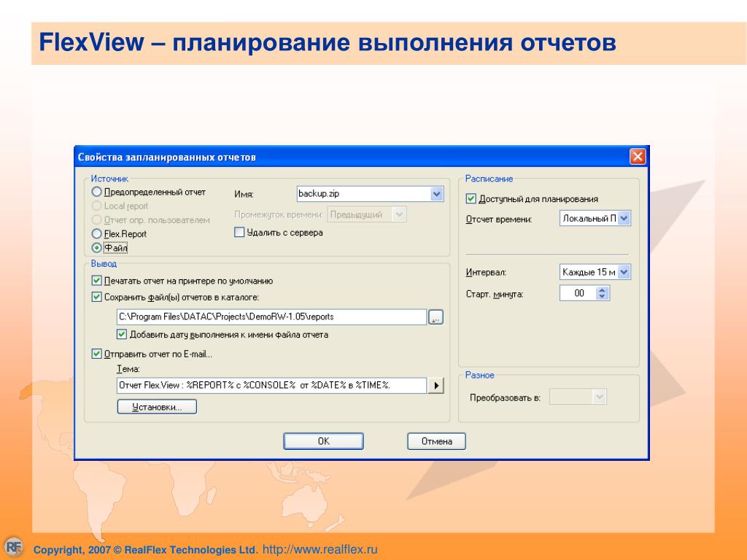Viewport: 747px width, 560px height.
Task: Click the RF logo icon in footer
Action: (13, 547)
